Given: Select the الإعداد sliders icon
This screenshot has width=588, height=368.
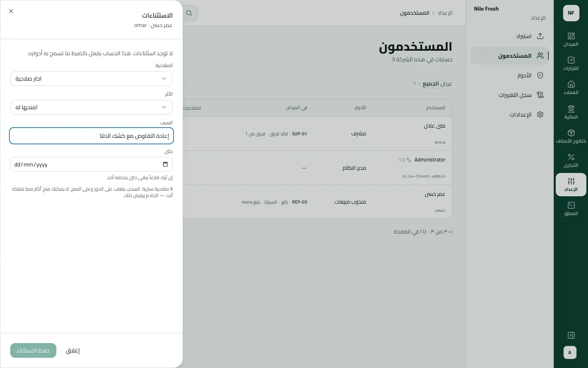Looking at the screenshot, I should (571, 184).
